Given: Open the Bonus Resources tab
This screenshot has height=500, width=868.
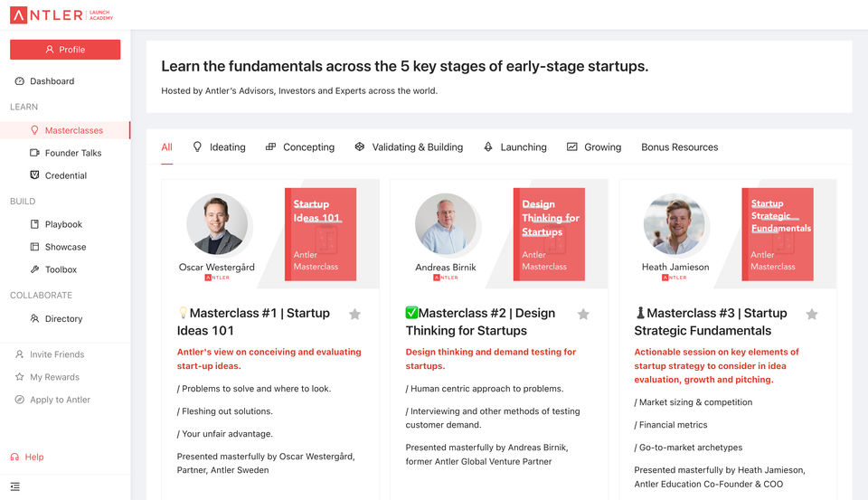Looking at the screenshot, I should (x=680, y=147).
